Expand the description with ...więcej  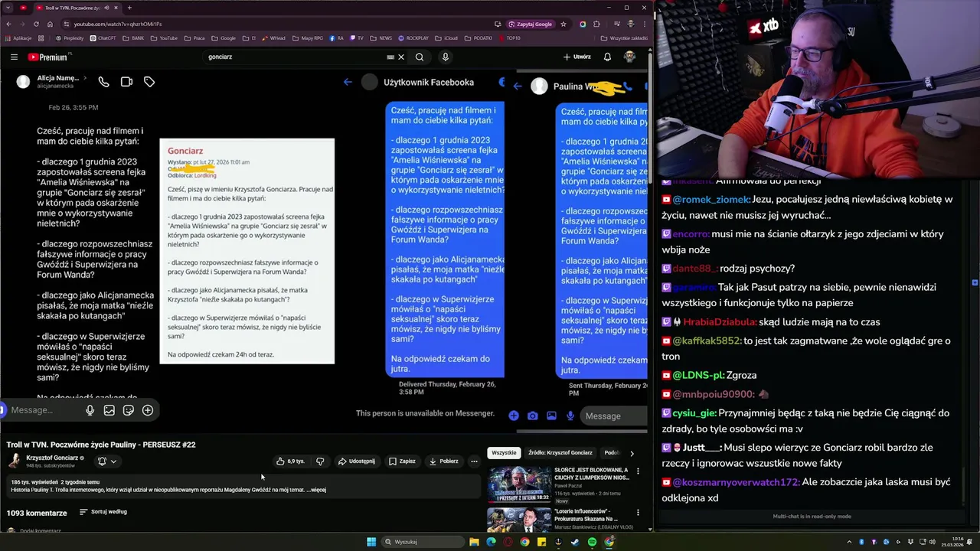pos(316,490)
